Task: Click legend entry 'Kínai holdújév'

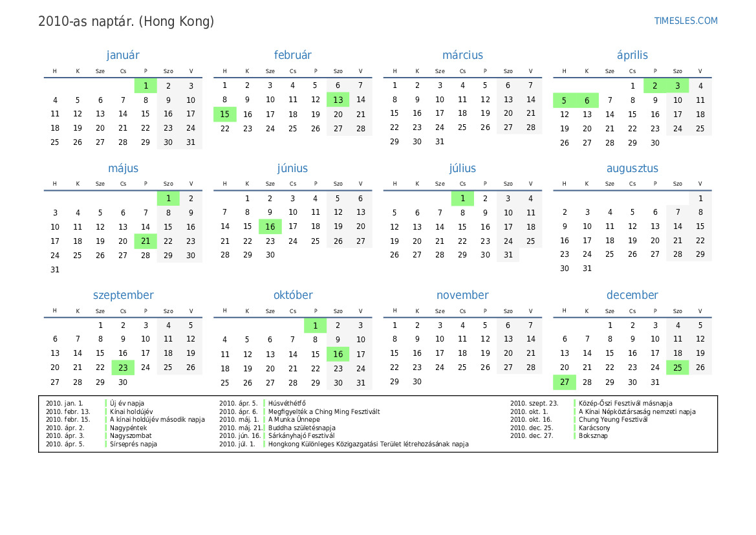Action: [x=131, y=411]
